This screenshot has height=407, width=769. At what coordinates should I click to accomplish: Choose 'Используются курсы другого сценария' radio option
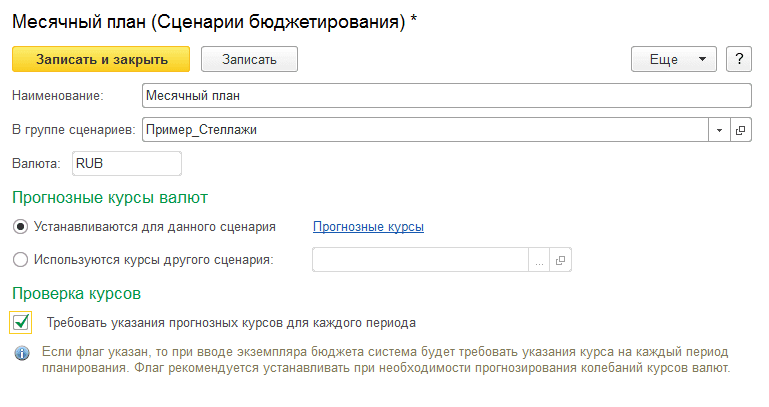(21, 260)
